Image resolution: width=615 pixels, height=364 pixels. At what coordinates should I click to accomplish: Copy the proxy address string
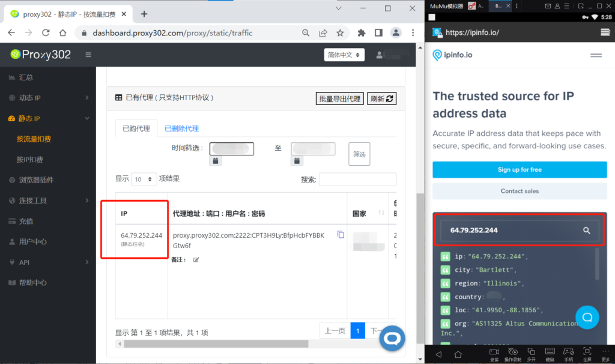pos(341,235)
